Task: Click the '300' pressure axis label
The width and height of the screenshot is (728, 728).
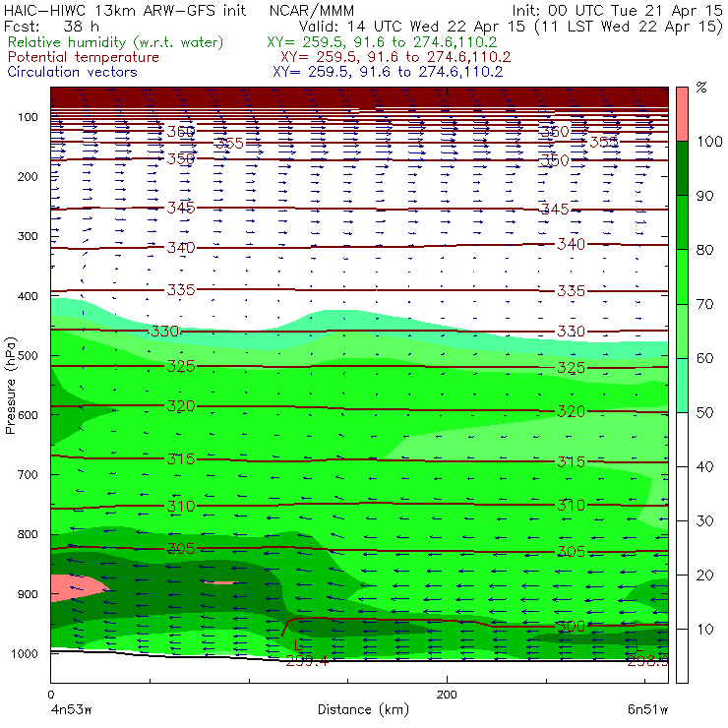Action: coord(28,236)
